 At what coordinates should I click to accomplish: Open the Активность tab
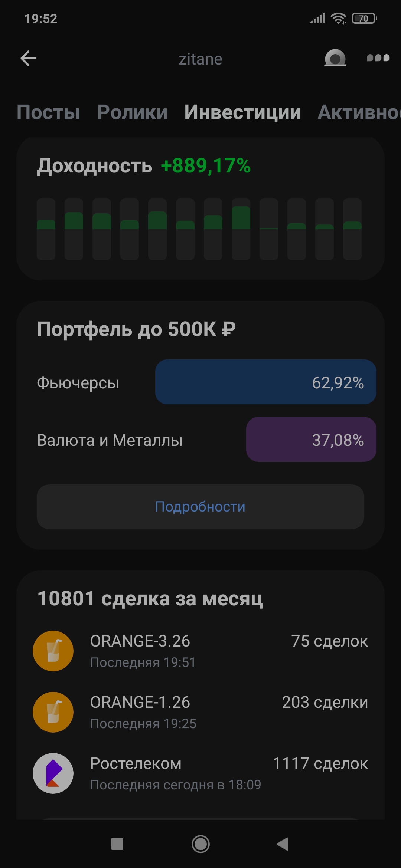click(359, 112)
